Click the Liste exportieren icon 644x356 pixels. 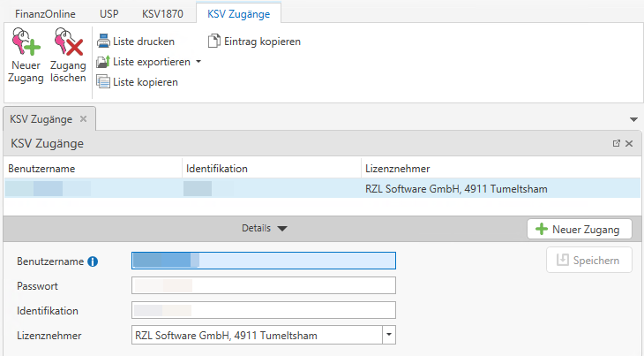tap(103, 62)
